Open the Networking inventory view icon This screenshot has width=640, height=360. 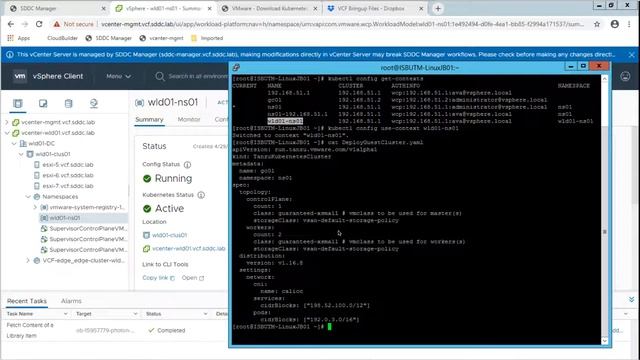pos(93,104)
